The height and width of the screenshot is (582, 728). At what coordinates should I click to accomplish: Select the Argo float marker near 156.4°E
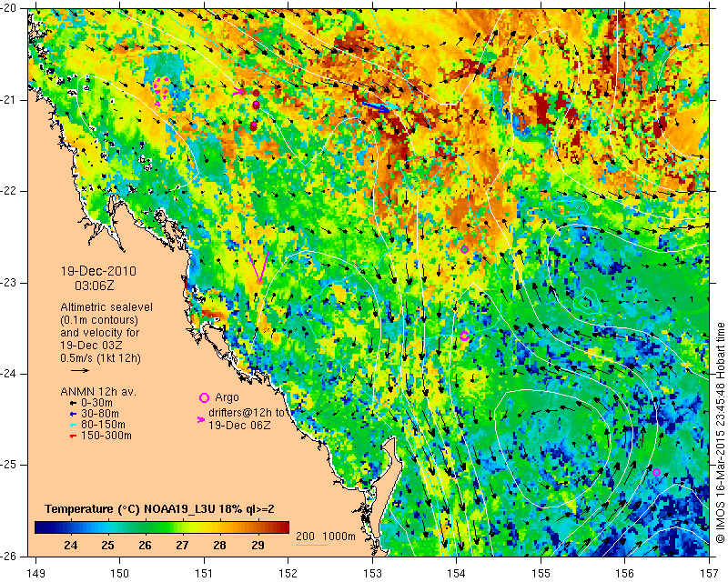tap(656, 473)
